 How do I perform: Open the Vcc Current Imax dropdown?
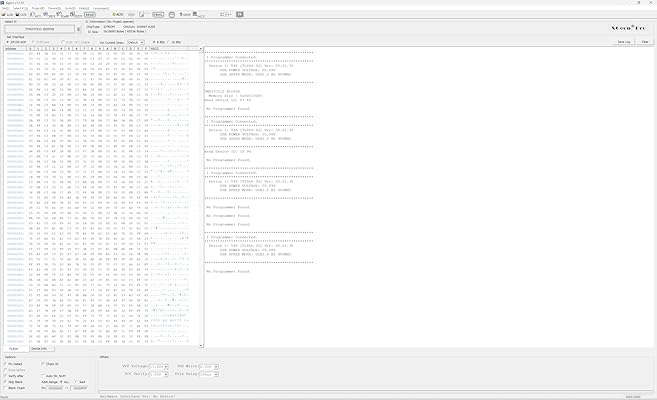pos(136,42)
